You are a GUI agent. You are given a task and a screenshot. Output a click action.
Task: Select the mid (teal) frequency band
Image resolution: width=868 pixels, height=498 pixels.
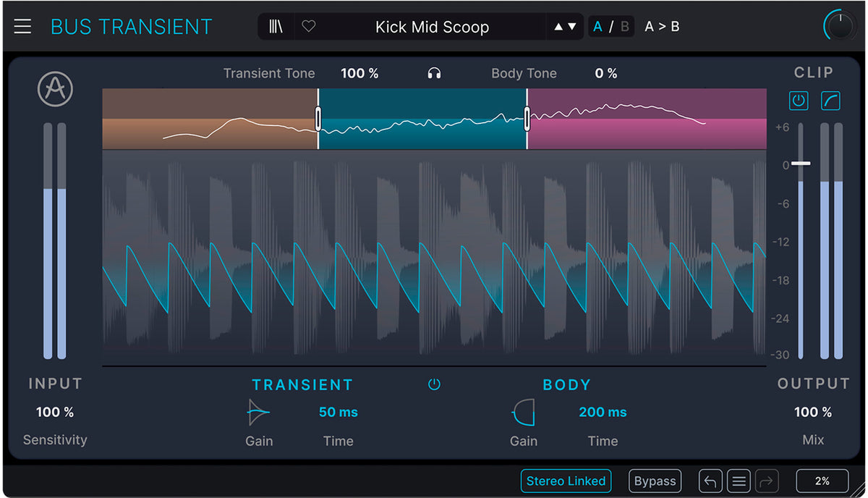click(x=422, y=119)
